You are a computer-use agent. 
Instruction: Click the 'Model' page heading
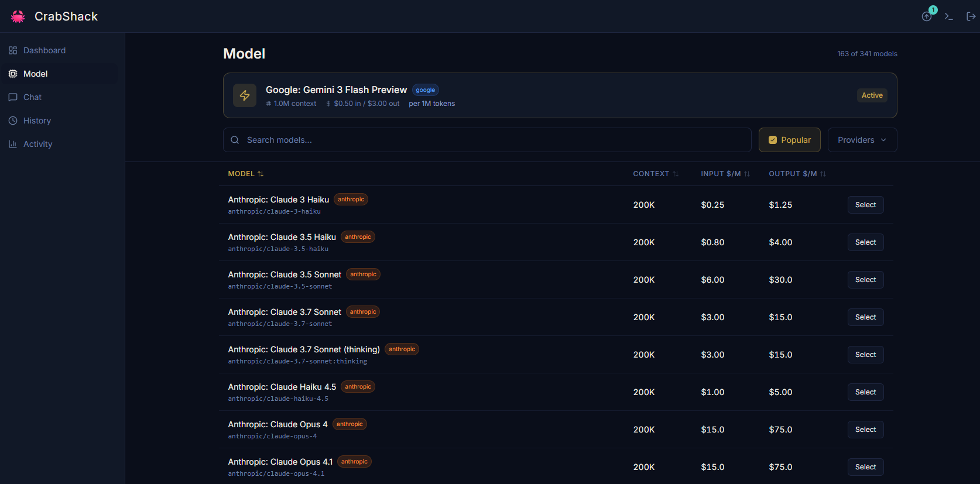pyautogui.click(x=244, y=54)
